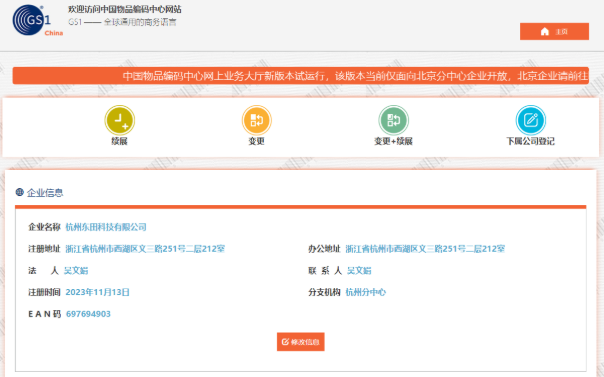Click the 变更 label text
Screen dimensions: 604x377
(x=257, y=141)
